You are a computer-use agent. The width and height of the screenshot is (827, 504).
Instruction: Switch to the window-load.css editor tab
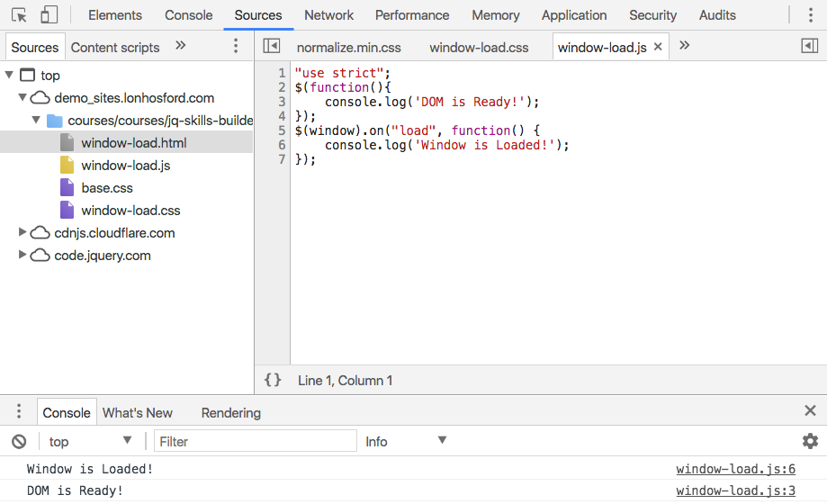(479, 48)
